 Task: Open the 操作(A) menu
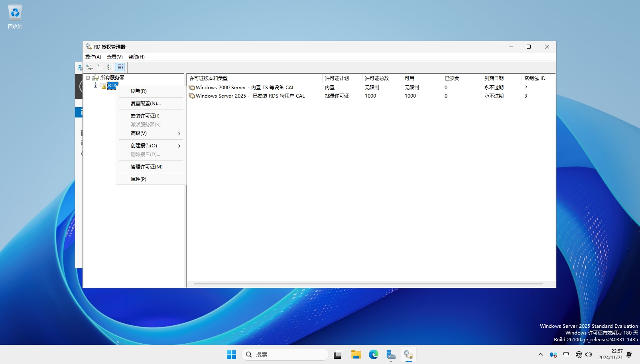pyautogui.click(x=93, y=57)
